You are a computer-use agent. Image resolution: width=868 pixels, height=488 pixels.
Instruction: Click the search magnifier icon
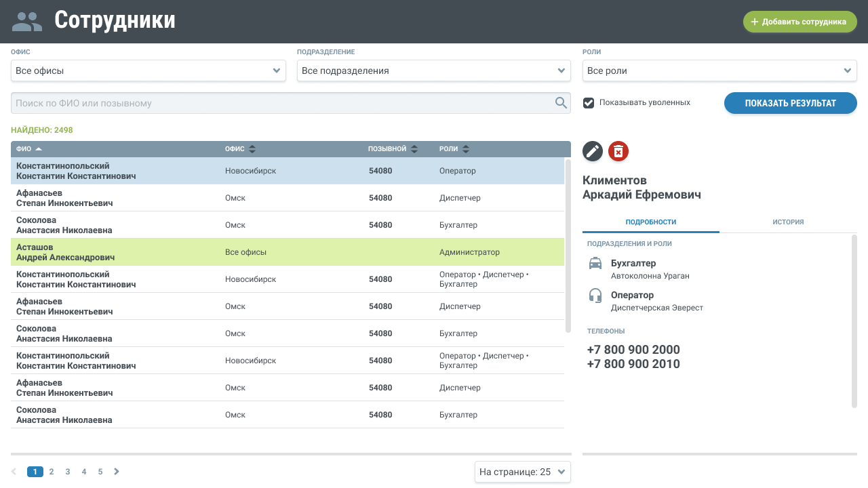[561, 103]
